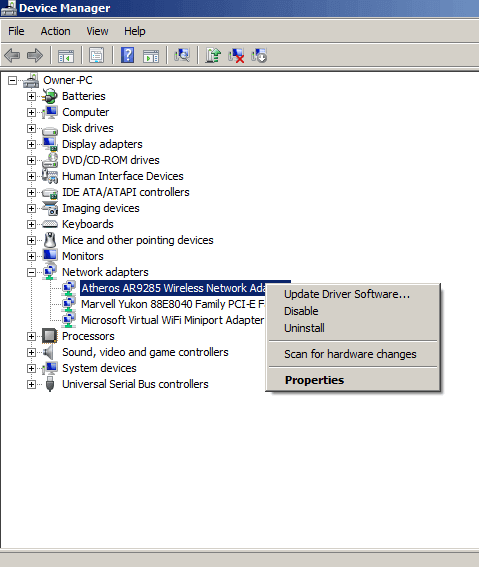479x567 pixels.
Task: Open the Properties toolbar icon
Action: 97,56
